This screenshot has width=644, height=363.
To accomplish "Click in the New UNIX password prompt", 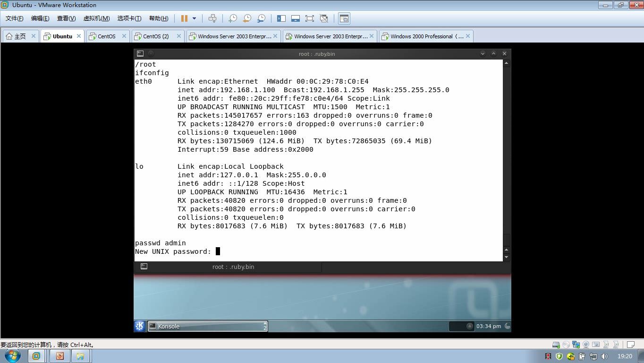I will coord(218,251).
